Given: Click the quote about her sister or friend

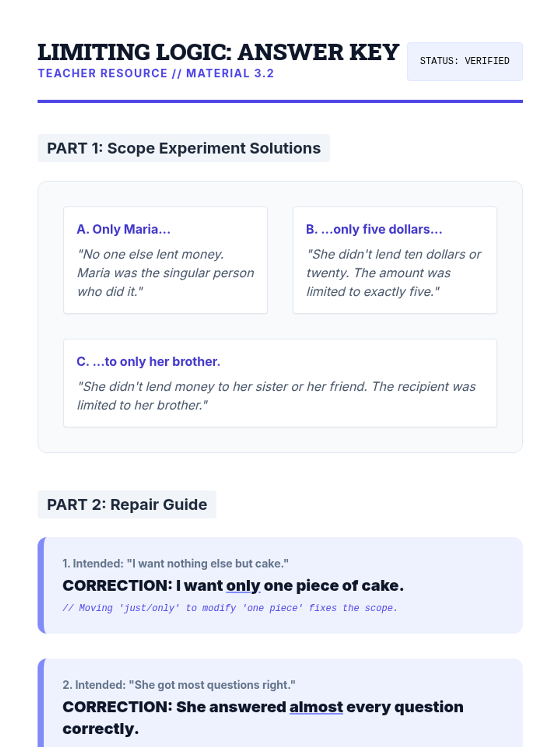Looking at the screenshot, I should pos(276,395).
